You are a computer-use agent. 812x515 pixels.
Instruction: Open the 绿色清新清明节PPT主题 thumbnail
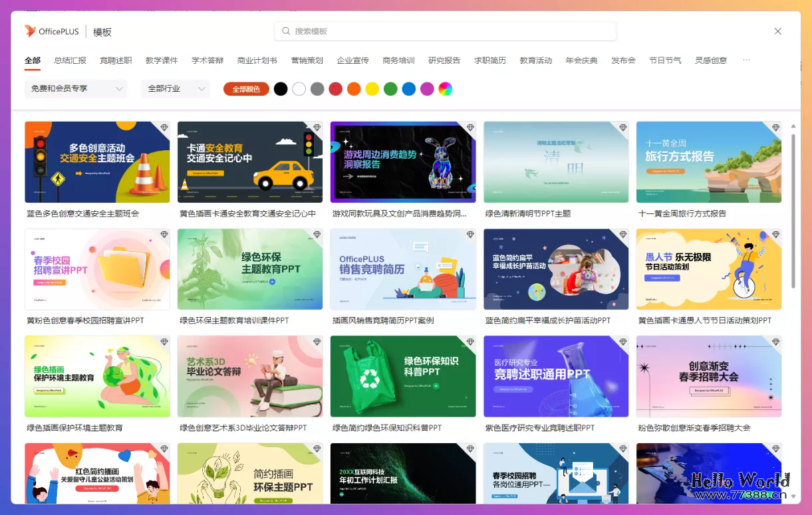(x=556, y=162)
